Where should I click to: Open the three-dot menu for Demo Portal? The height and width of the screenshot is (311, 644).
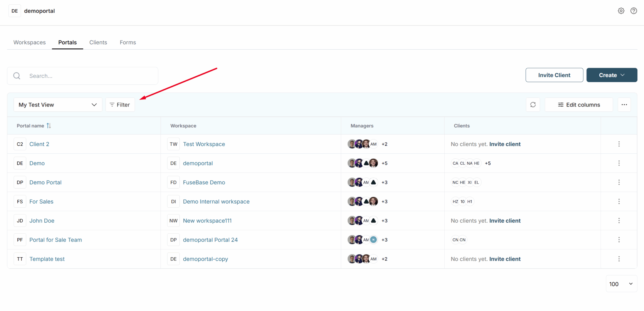[619, 182]
